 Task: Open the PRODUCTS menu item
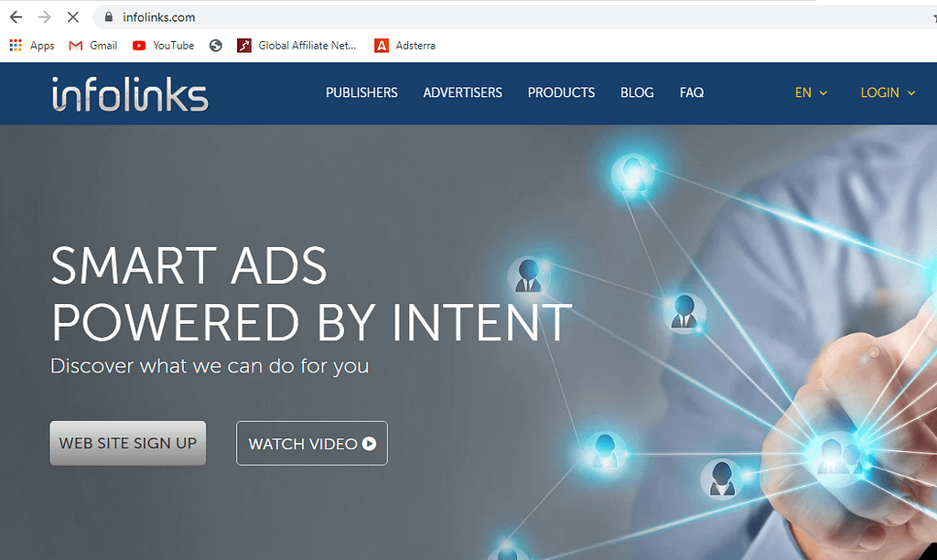[561, 92]
